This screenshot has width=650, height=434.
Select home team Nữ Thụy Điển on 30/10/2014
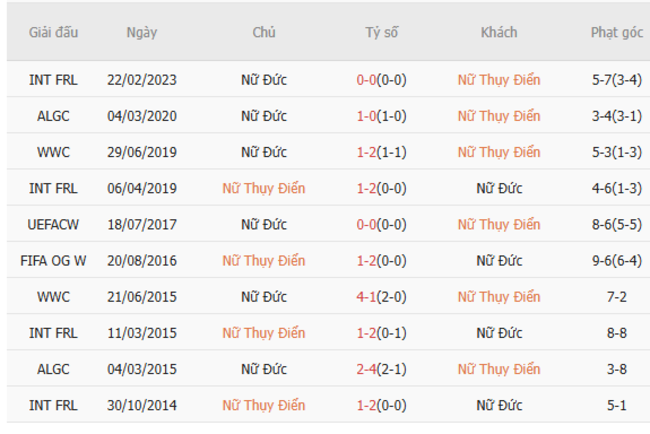pos(264,405)
